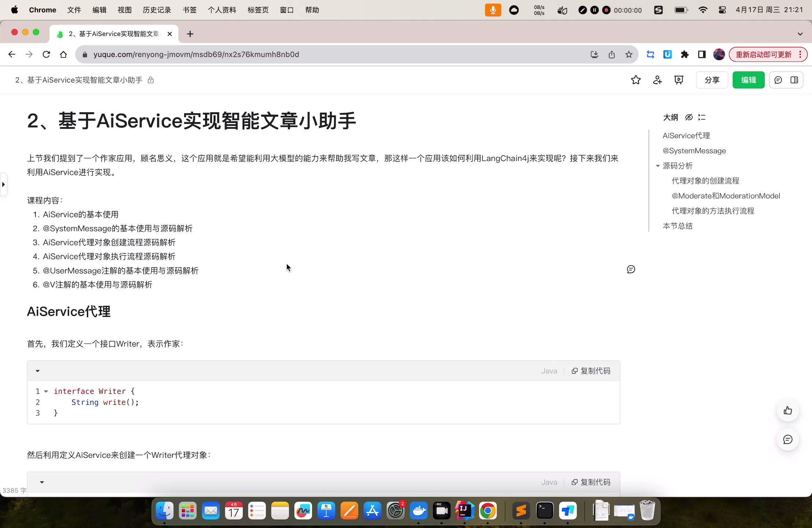812x528 pixels.
Task: Select the 基于AiService实现智能文章小助手 tab
Action: (114, 33)
